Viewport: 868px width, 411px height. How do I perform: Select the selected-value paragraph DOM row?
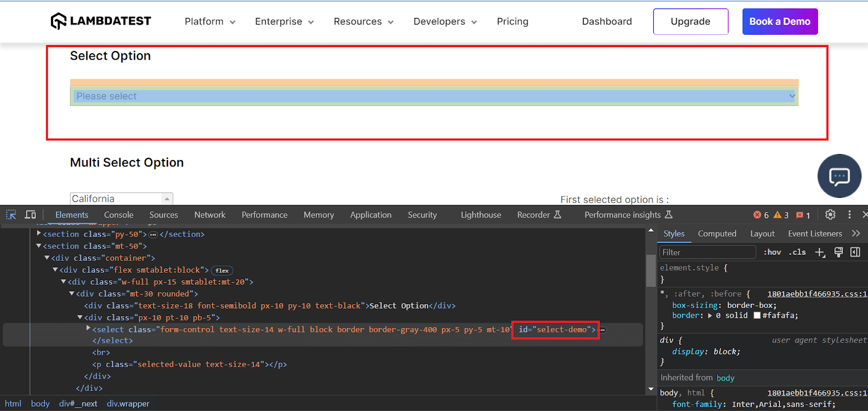(190, 364)
